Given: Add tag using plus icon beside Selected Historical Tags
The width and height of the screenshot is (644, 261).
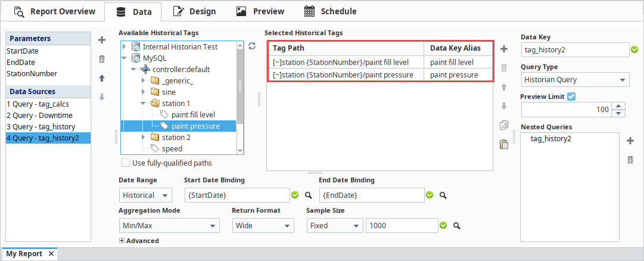Looking at the screenshot, I should (x=503, y=48).
